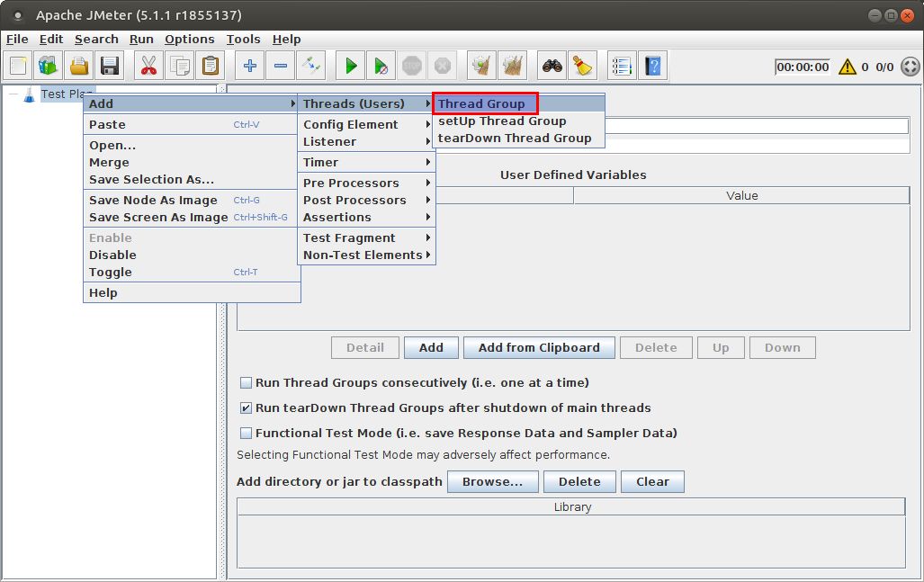Click the Open folder toolbar icon

tap(79, 66)
